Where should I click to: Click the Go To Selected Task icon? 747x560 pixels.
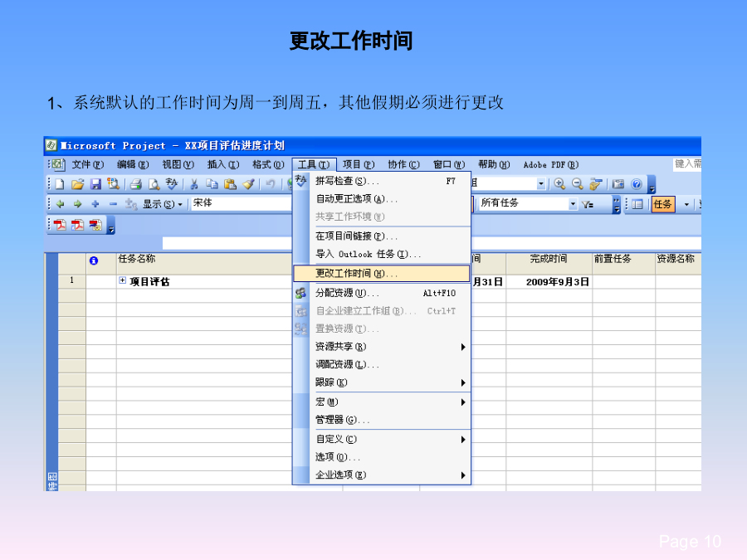(x=595, y=184)
